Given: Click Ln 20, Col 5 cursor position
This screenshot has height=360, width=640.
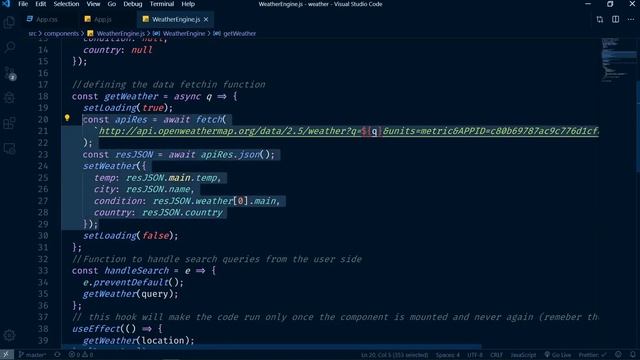Looking at the screenshot, I should 394,355.
